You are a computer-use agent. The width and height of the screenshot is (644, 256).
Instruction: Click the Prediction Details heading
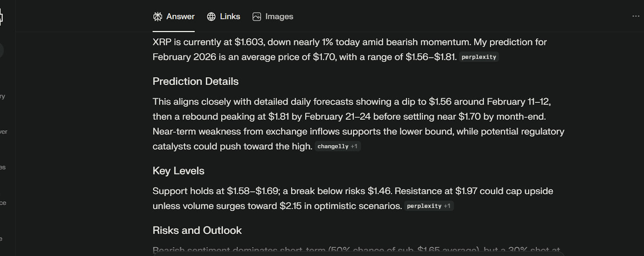pos(196,81)
